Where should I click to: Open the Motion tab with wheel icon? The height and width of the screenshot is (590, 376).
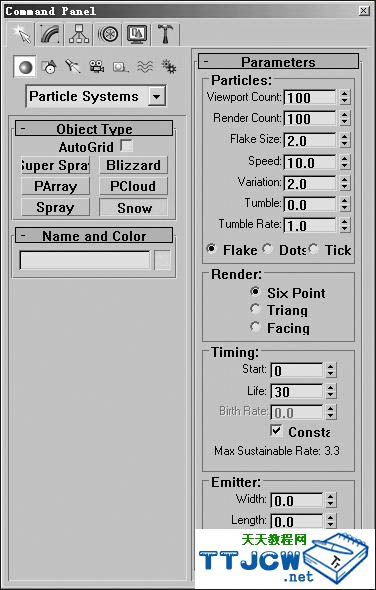pyautogui.click(x=108, y=34)
